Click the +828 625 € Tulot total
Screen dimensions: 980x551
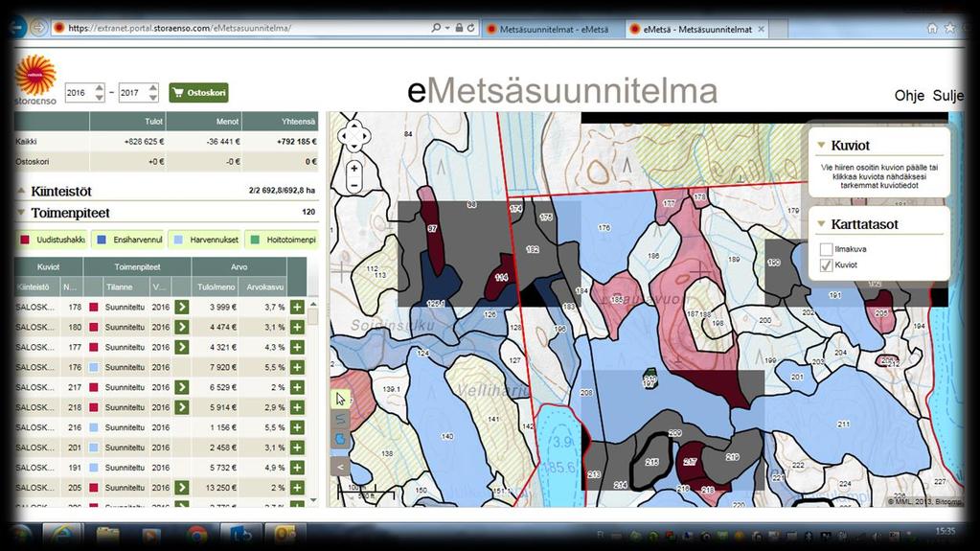click(x=145, y=142)
